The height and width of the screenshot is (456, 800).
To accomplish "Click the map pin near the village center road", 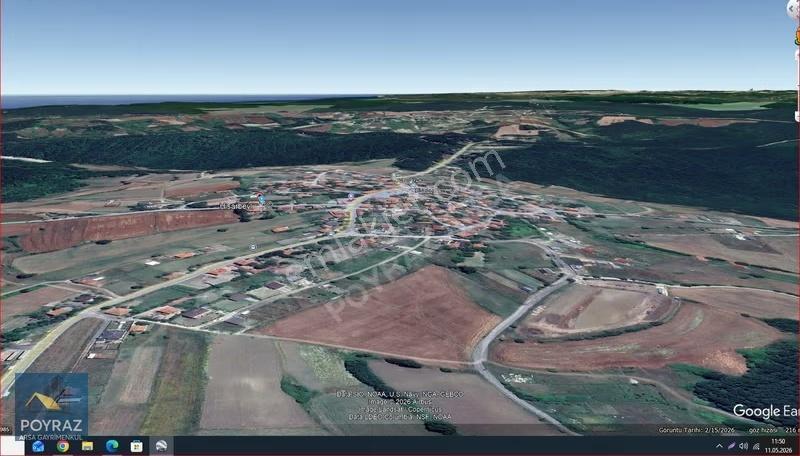I will (x=351, y=195).
